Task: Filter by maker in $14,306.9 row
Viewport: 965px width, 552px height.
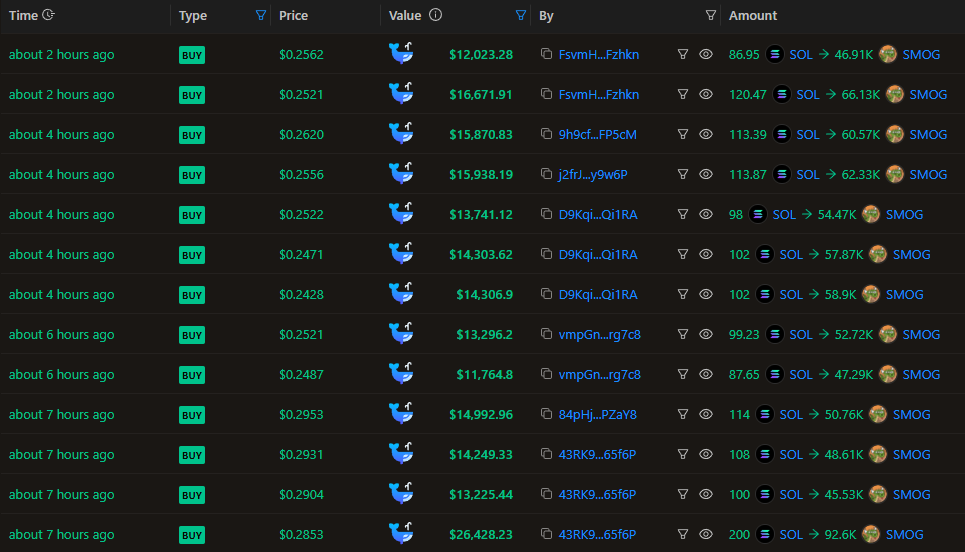Action: pyautogui.click(x=683, y=294)
